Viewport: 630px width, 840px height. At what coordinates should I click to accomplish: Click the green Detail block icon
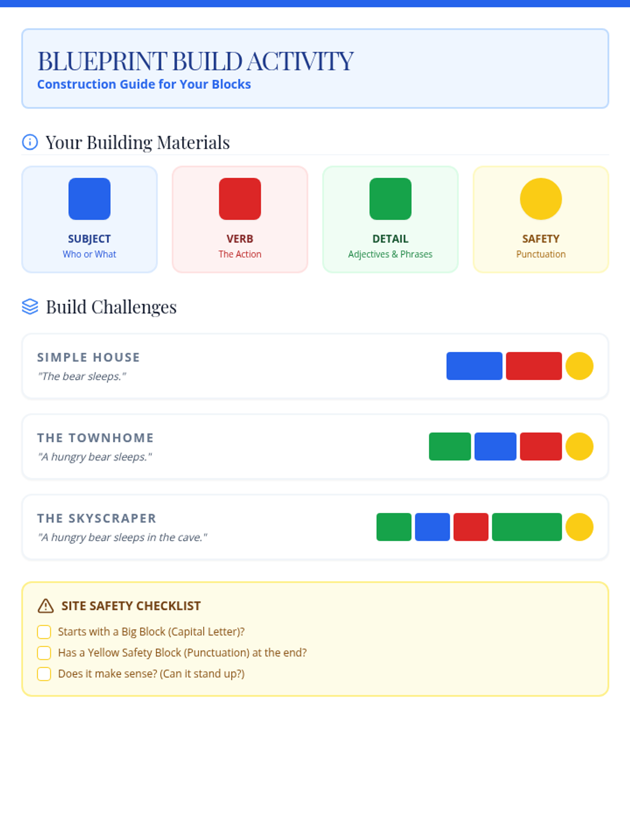point(390,199)
